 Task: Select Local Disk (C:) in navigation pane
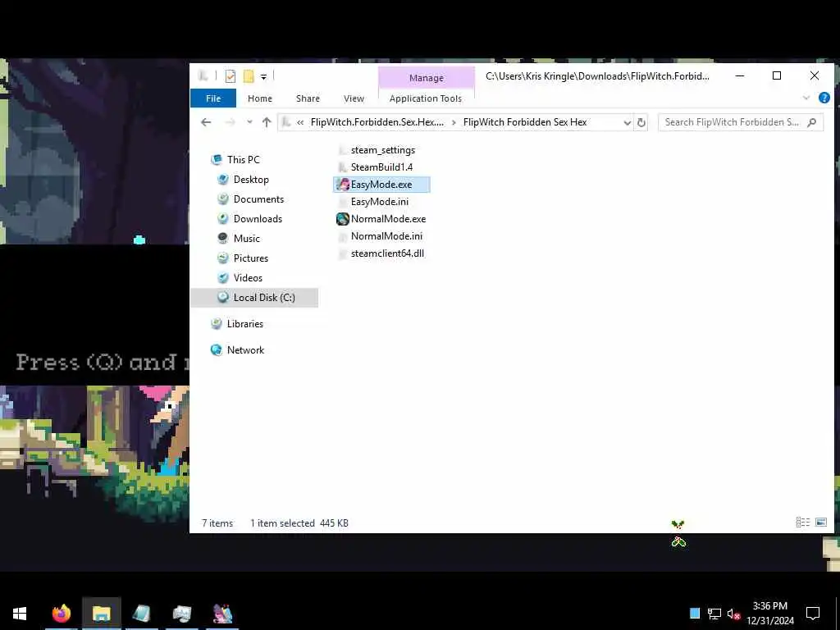(254, 297)
